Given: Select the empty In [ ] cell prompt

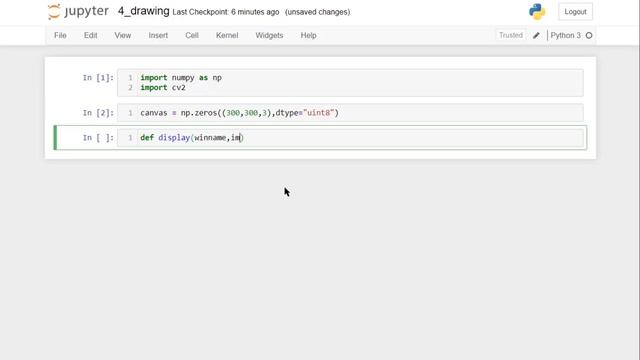Looking at the screenshot, I should point(98,138).
